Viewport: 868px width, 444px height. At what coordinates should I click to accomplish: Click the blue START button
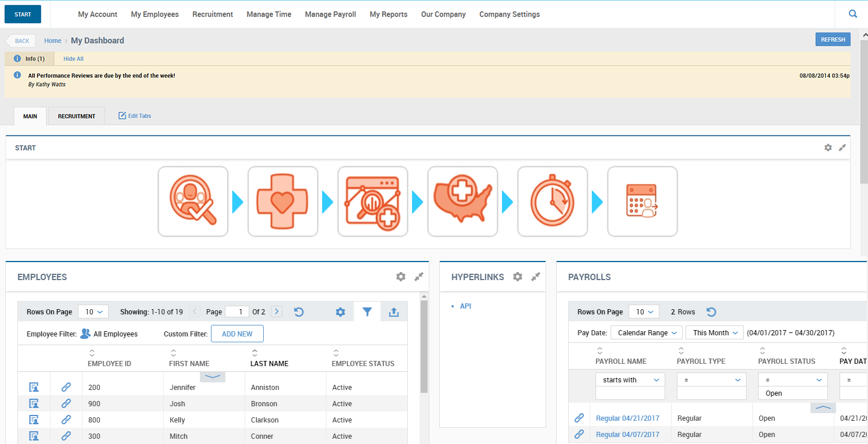point(23,15)
